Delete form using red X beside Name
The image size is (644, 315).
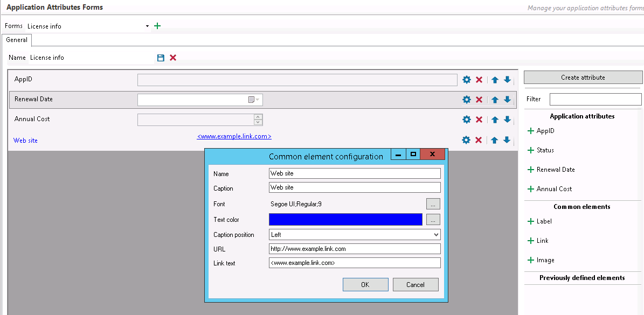(173, 58)
